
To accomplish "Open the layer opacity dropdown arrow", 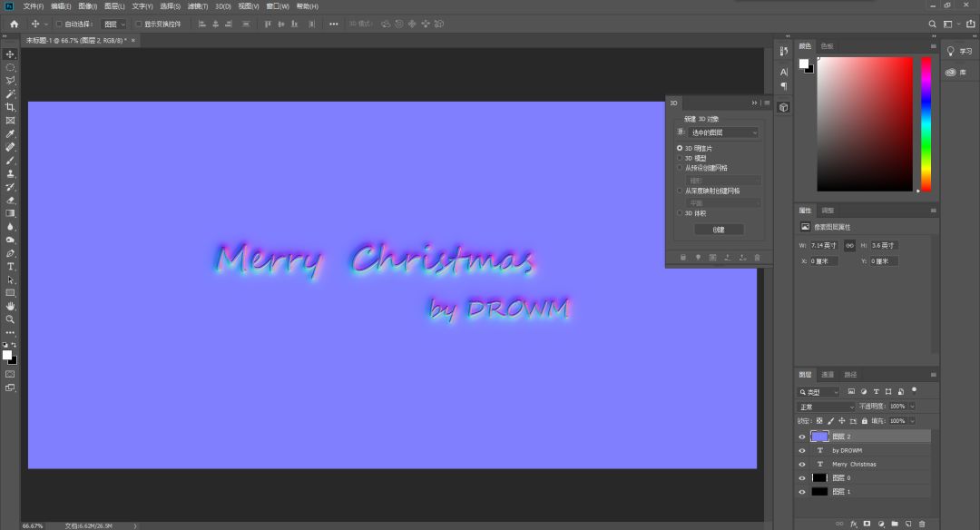I will 912,407.
